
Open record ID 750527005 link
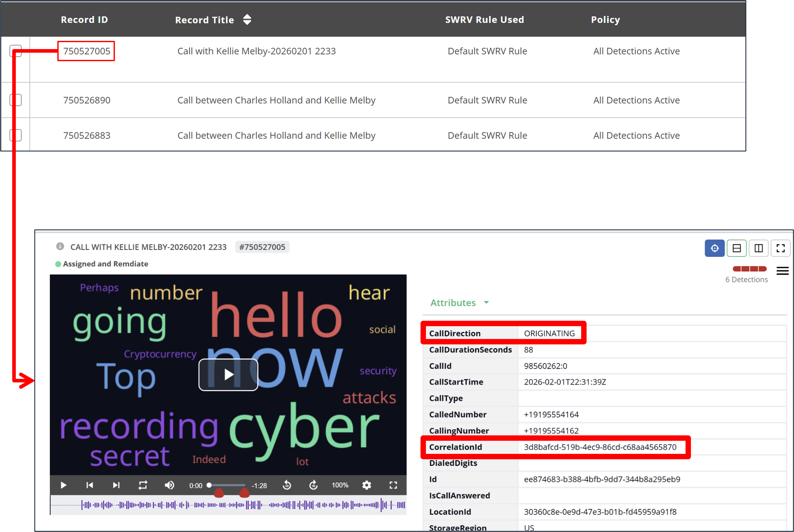pyautogui.click(x=87, y=51)
